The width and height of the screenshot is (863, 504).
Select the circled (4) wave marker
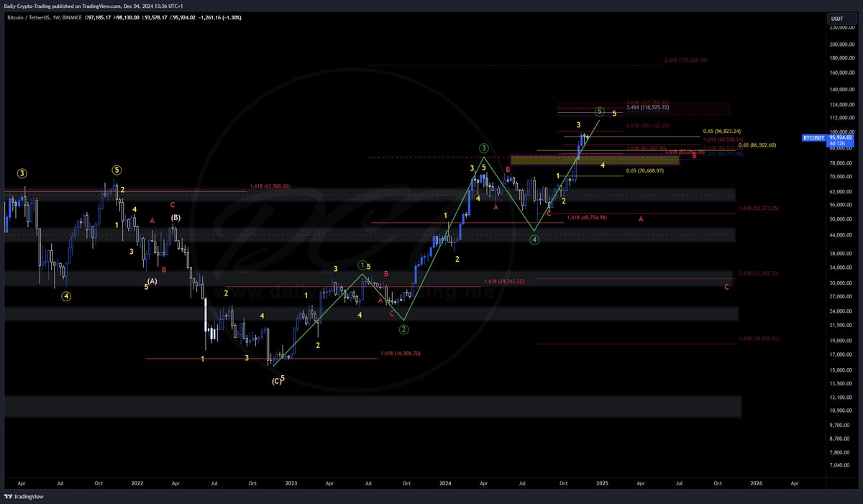[534, 239]
